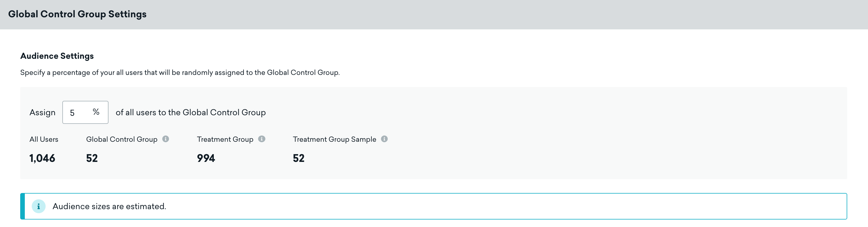The width and height of the screenshot is (868, 227).
Task: Click the Global Control Group label
Action: pyautogui.click(x=122, y=139)
